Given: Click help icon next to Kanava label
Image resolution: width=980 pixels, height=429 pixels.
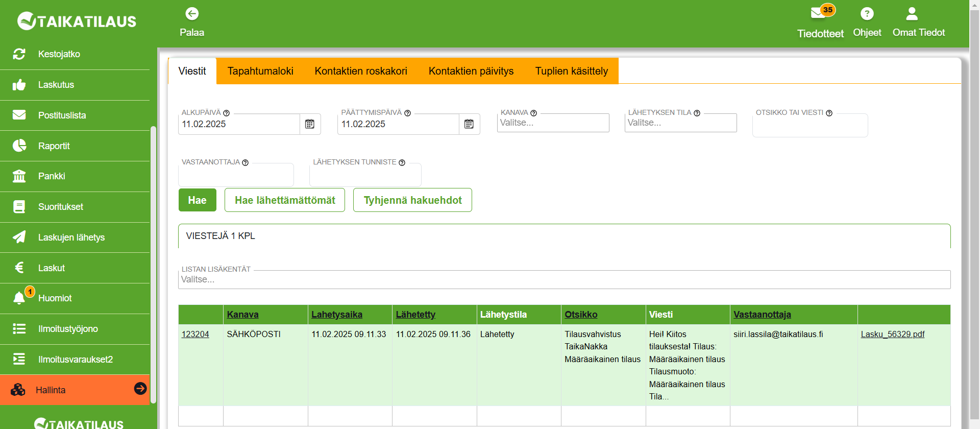Looking at the screenshot, I should pyautogui.click(x=534, y=113).
